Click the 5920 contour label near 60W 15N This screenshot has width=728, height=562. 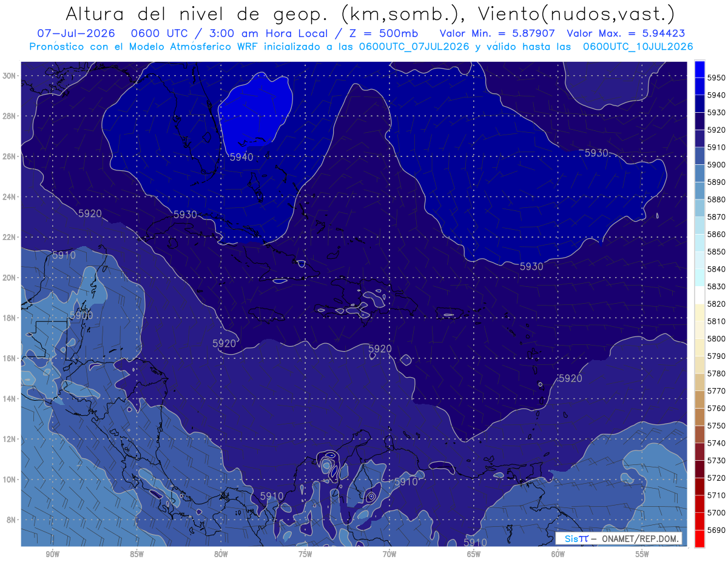coord(570,378)
